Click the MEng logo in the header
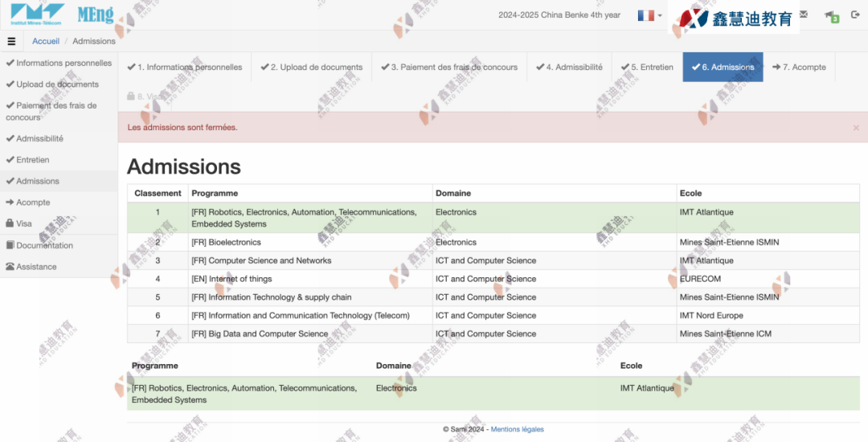Image resolution: width=868 pixels, height=442 pixels. point(95,15)
